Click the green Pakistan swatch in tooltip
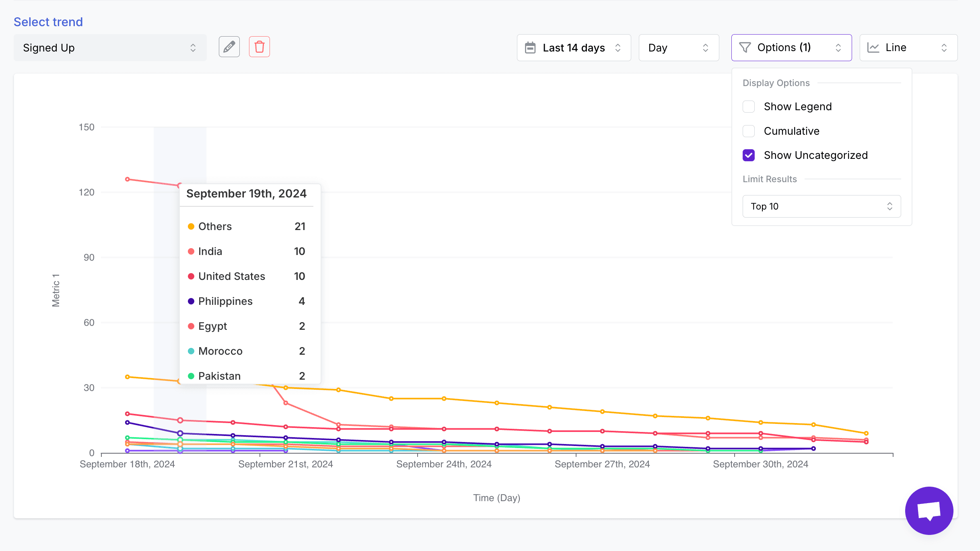Image resolution: width=980 pixels, height=551 pixels. (191, 376)
